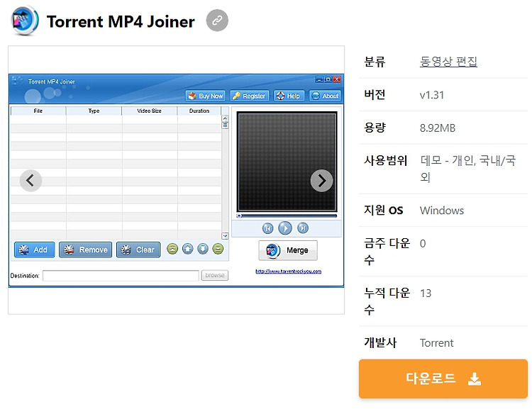Click the 누적 다운수 value 13
532x409 pixels.
coord(426,293)
